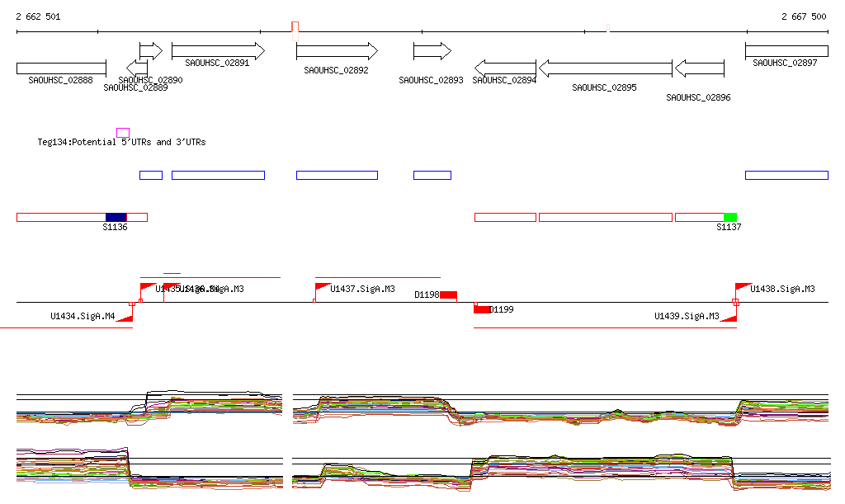Click the Teg134 potential UTRs label
Image resolution: width=845 pixels, height=504 pixels.
pyautogui.click(x=121, y=142)
